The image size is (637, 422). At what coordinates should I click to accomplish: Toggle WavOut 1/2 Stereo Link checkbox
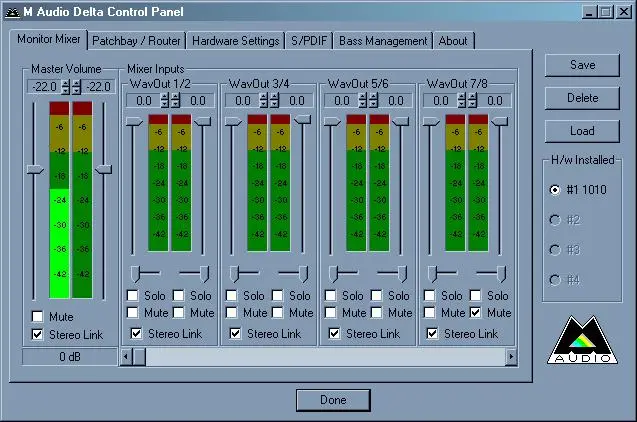point(136,333)
